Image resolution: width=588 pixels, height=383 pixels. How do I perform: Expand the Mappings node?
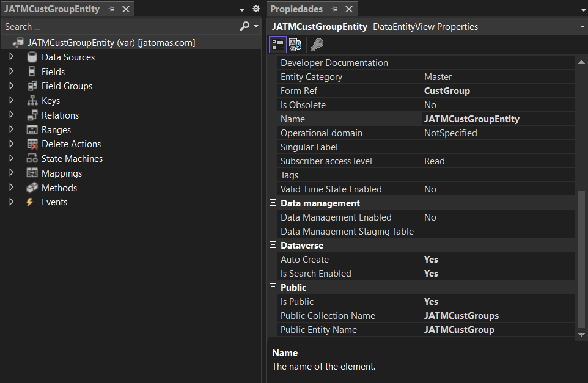point(11,172)
